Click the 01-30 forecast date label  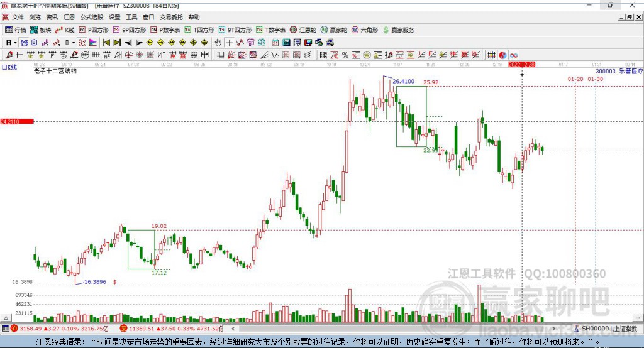coord(596,79)
